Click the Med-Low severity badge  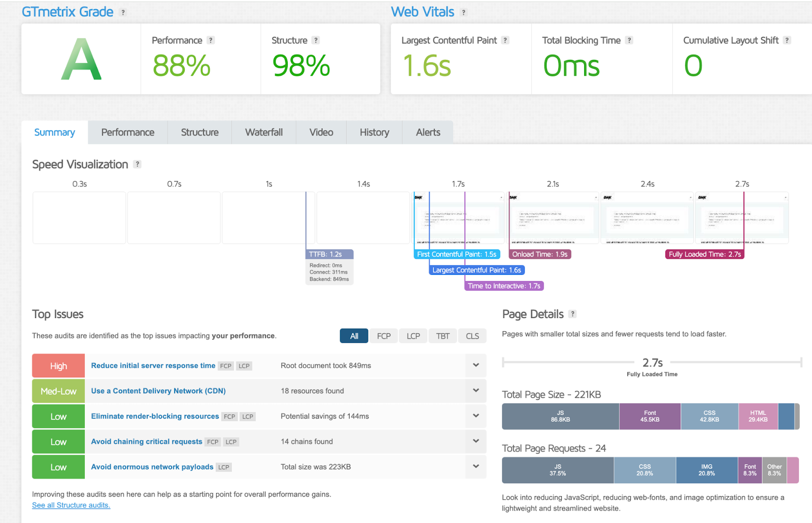58,391
